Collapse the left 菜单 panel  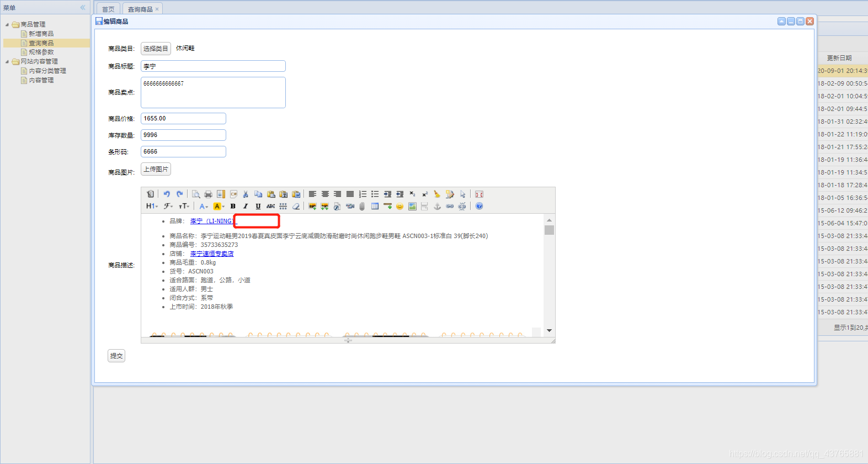click(83, 8)
